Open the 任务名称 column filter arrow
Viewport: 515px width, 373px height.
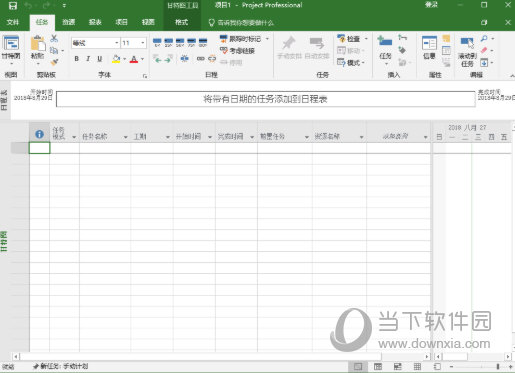[125, 137]
